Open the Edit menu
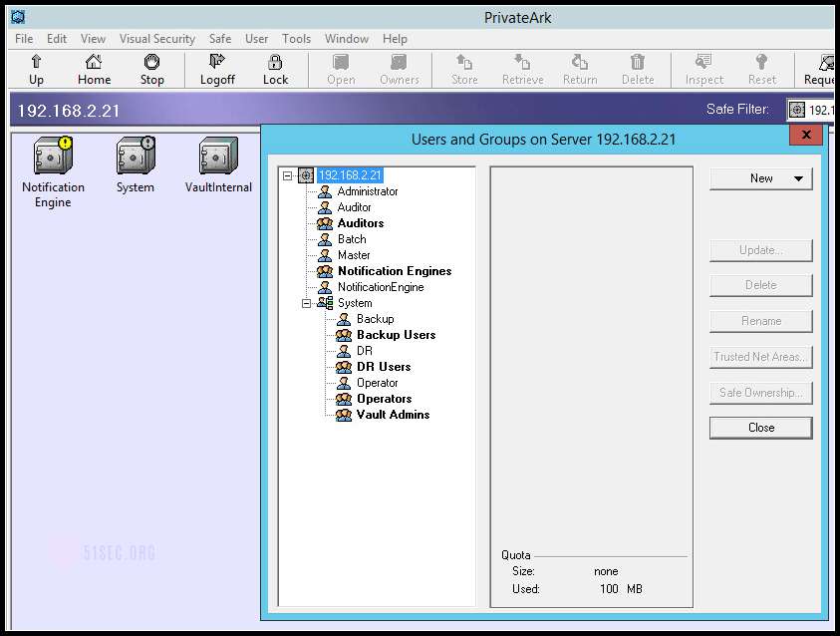 (x=57, y=39)
